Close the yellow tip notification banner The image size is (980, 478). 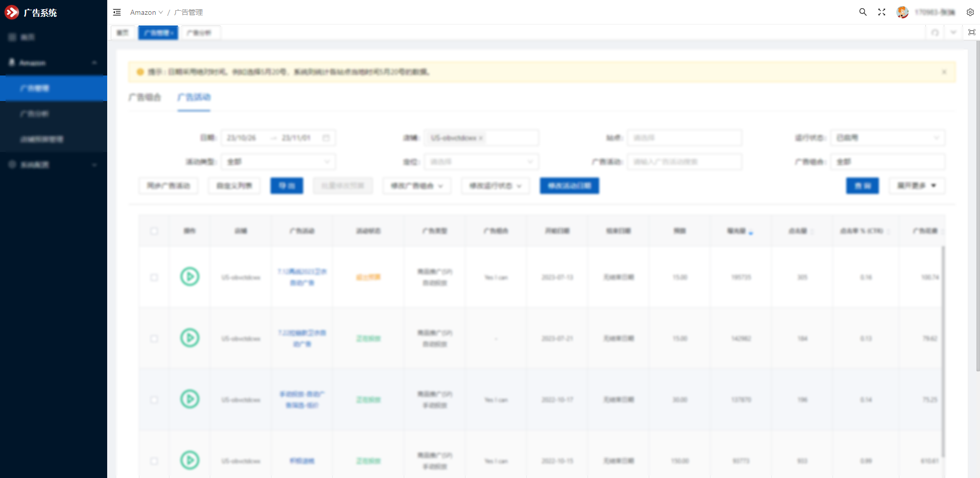(944, 72)
